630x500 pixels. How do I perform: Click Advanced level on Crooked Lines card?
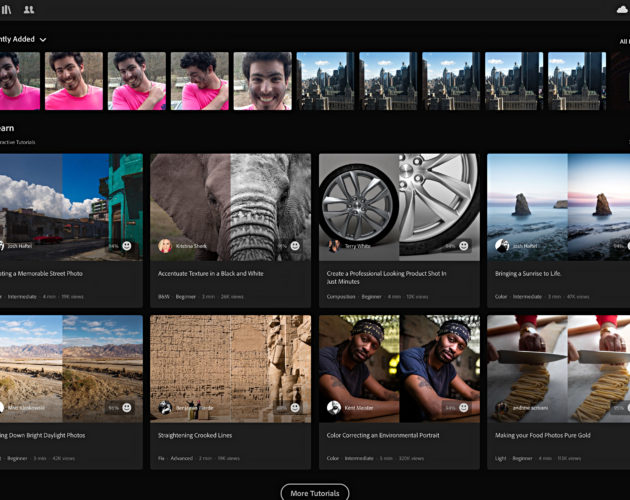coord(182,458)
